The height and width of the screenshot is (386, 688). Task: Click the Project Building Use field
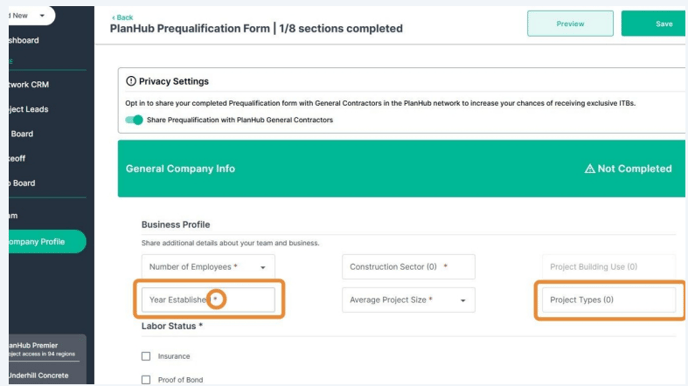(609, 267)
